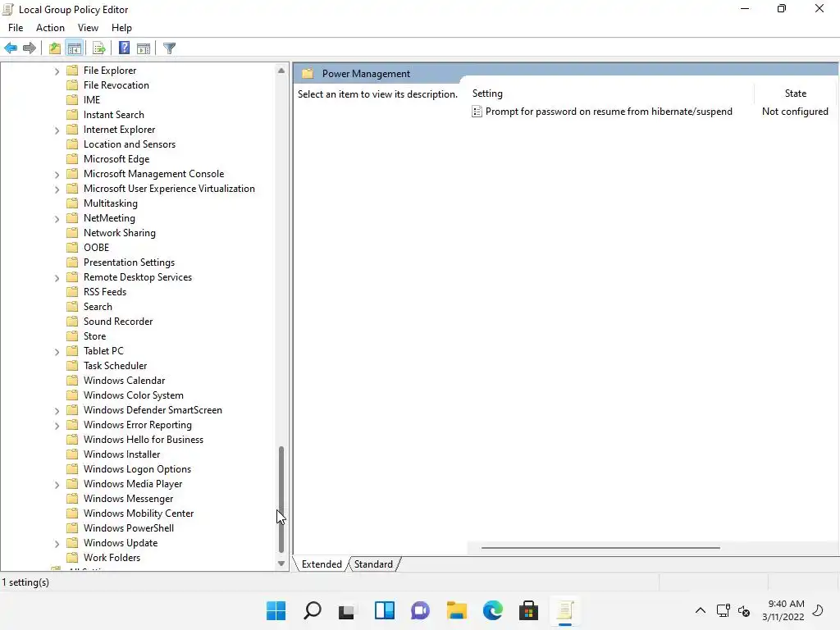Switch to the Standard tab
The image size is (840, 630).
[x=373, y=564]
